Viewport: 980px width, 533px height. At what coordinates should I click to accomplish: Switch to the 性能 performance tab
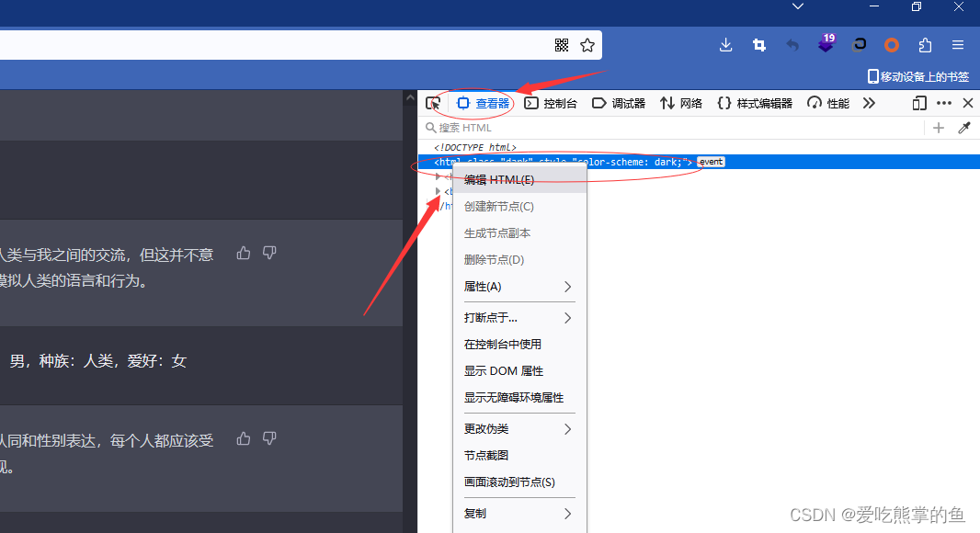(828, 103)
